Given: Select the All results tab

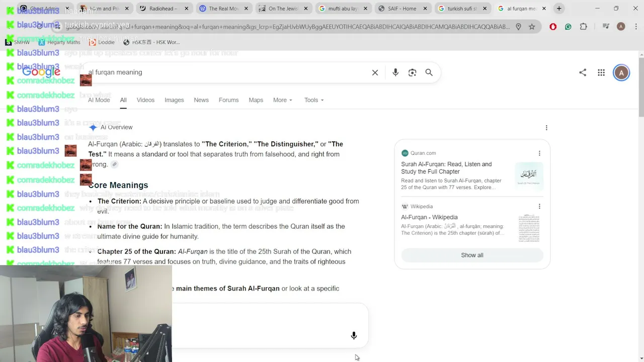Looking at the screenshot, I should point(123,100).
